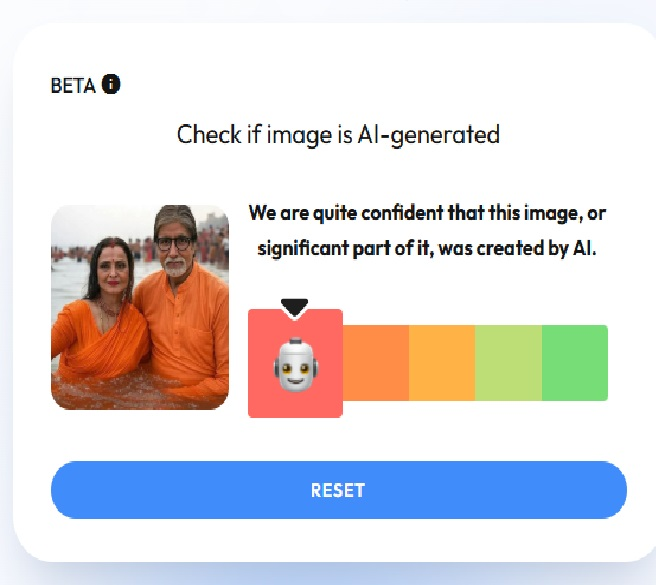Screen dimensions: 656x585
Task: Click the 'was created by AI' text line
Action: [x=427, y=248]
